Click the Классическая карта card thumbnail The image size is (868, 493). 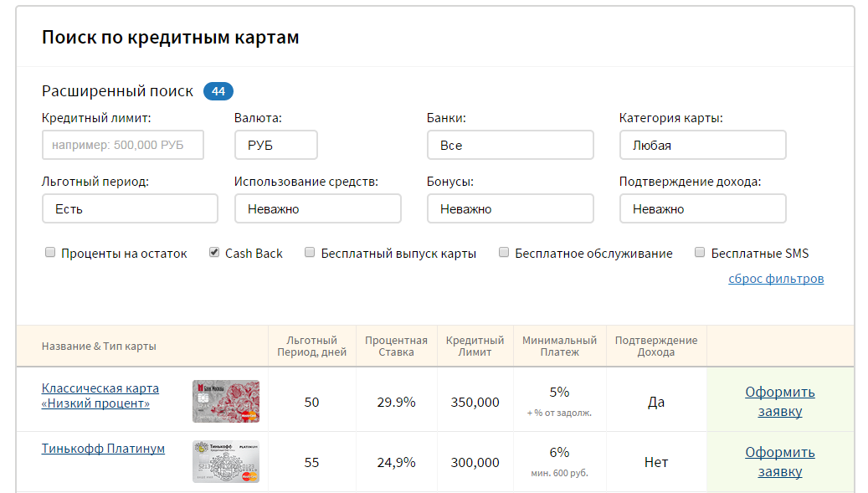226,401
